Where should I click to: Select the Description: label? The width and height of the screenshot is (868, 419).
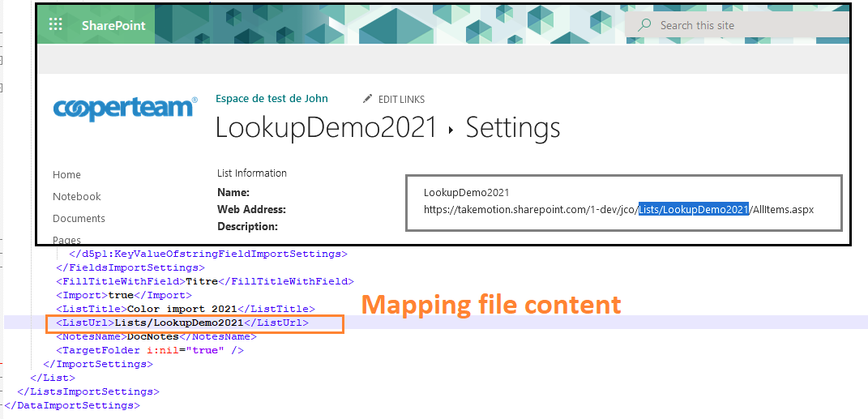click(247, 226)
